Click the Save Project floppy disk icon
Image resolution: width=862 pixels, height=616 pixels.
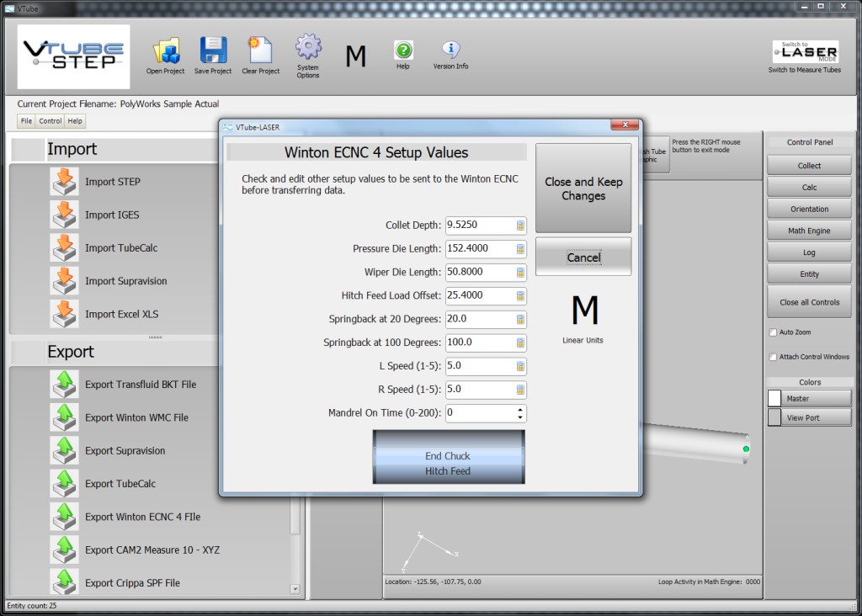point(213,50)
